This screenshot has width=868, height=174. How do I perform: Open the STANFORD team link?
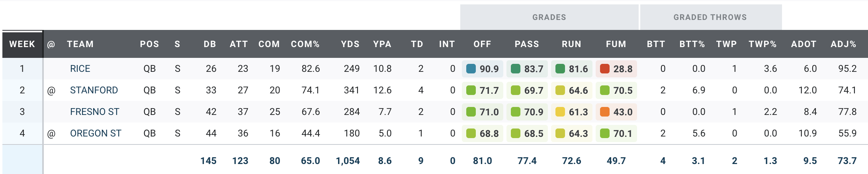[94, 90]
